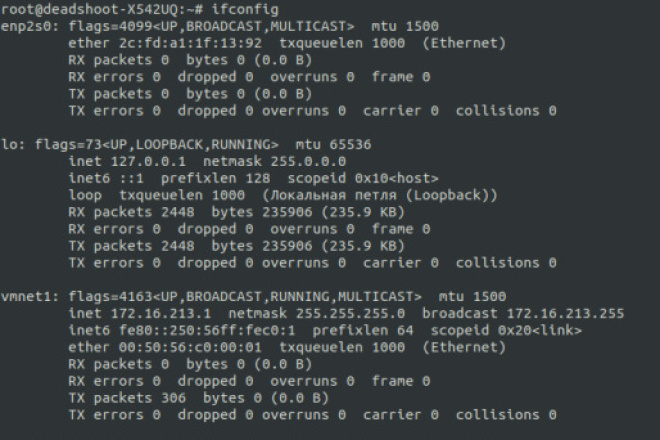Click the IP address 172.16.213.1

pyautogui.click(x=161, y=314)
